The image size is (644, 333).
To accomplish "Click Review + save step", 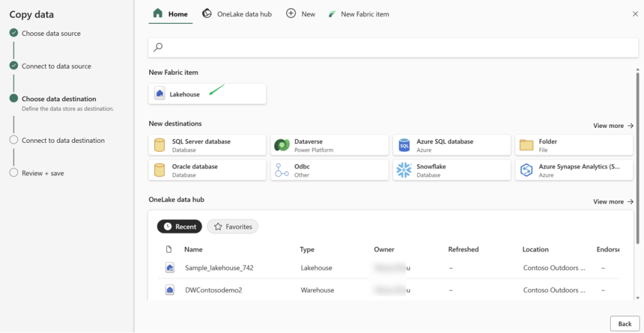I will pyautogui.click(x=43, y=174).
